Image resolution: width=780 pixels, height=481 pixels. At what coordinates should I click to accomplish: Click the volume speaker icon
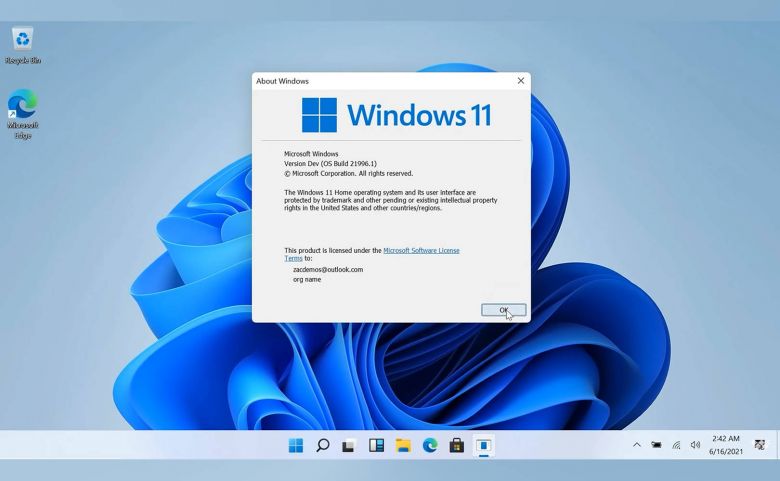pyautogui.click(x=695, y=445)
